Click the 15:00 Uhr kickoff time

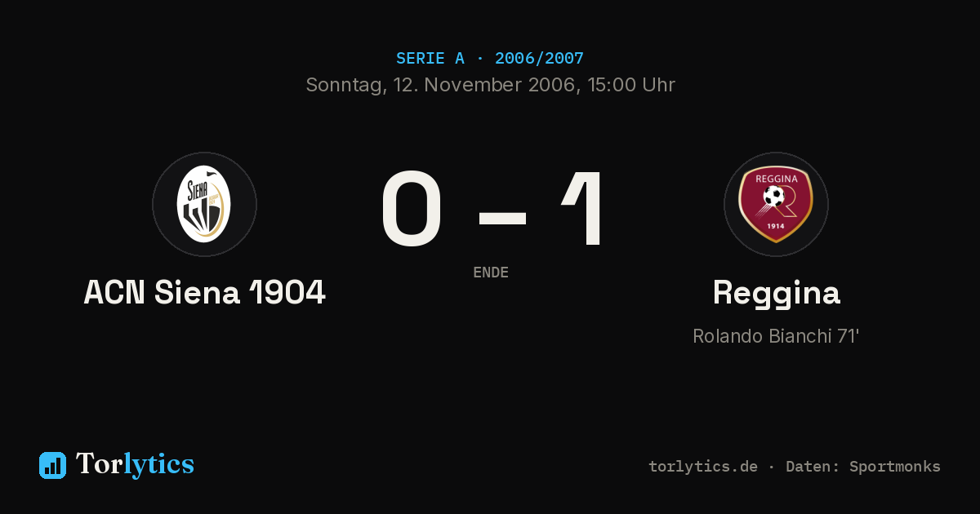pos(629,85)
